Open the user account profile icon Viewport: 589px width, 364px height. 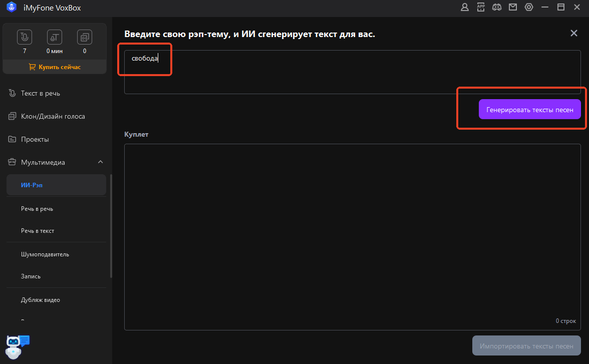465,7
